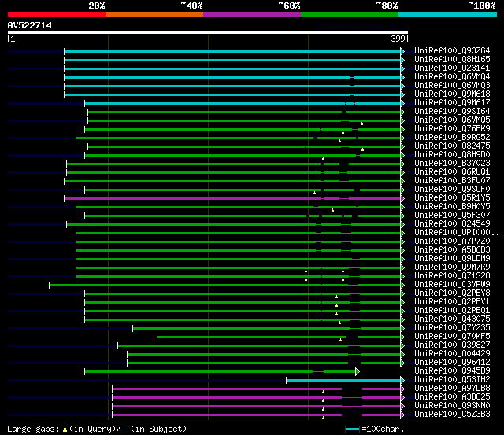Click UniRef100_A3B825 label

(x=452, y=397)
